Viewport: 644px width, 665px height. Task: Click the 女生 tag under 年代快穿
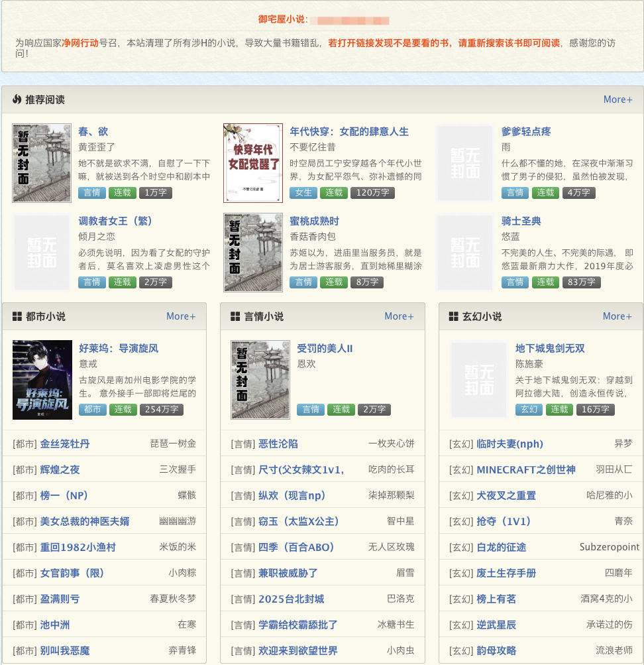(x=303, y=193)
